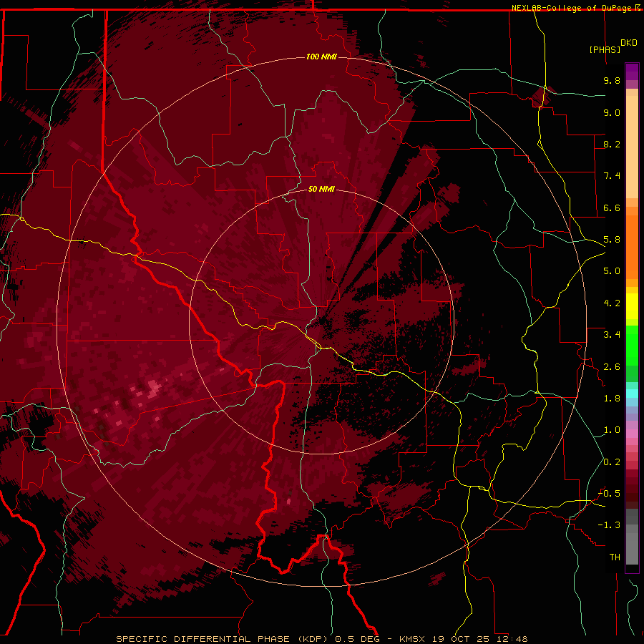Click the yellow band of color bar
The image size is (644, 644).
coord(632,306)
